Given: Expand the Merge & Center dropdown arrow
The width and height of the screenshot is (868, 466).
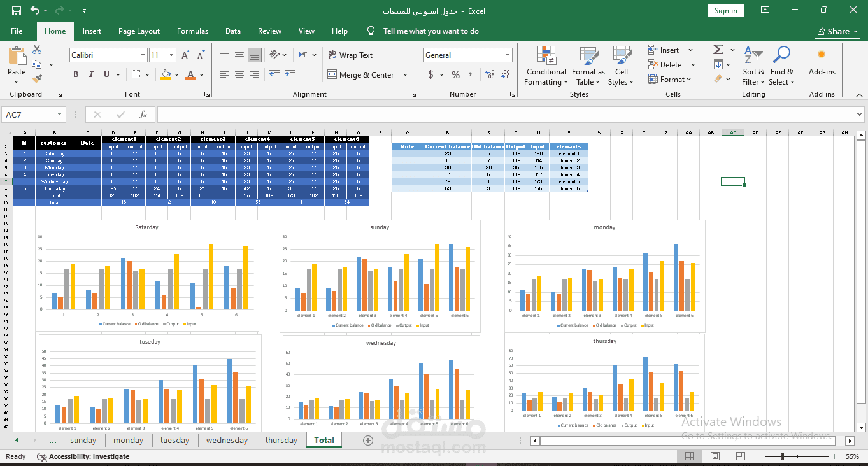Looking at the screenshot, I should (406, 75).
